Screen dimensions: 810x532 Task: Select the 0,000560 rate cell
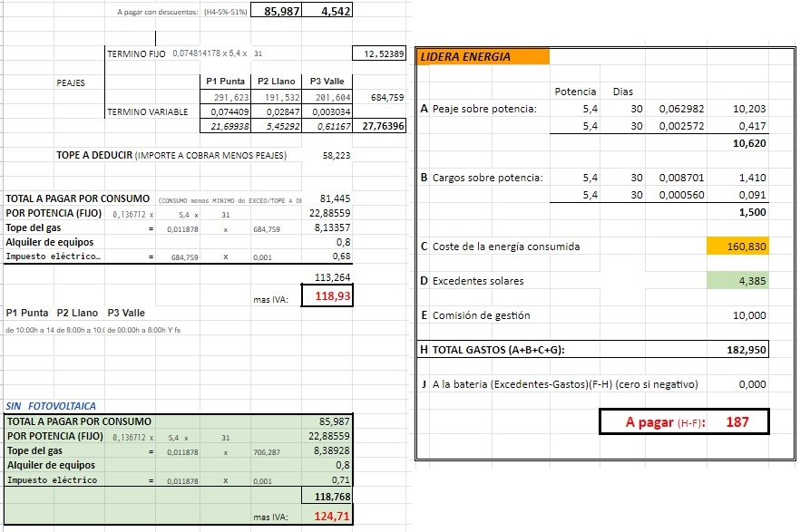tap(676, 195)
